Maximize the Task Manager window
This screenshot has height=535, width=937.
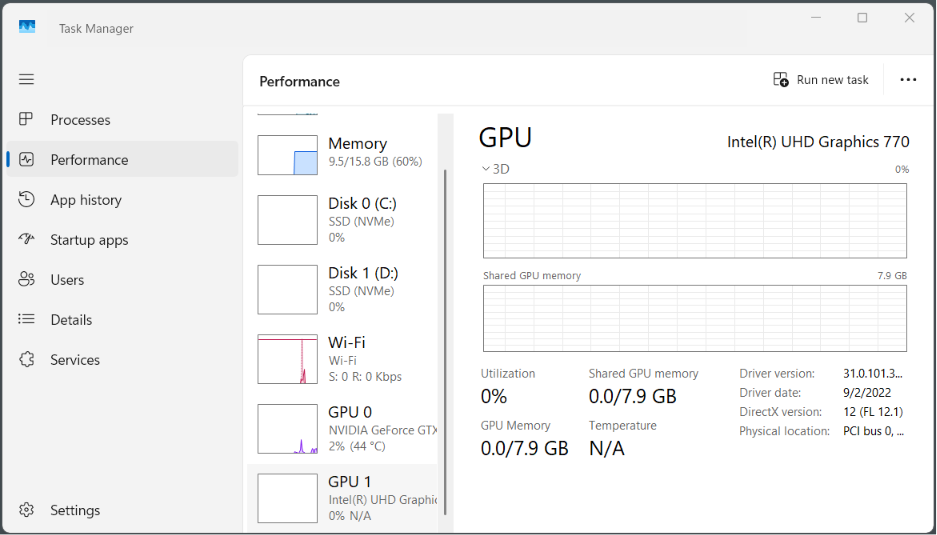click(x=862, y=18)
